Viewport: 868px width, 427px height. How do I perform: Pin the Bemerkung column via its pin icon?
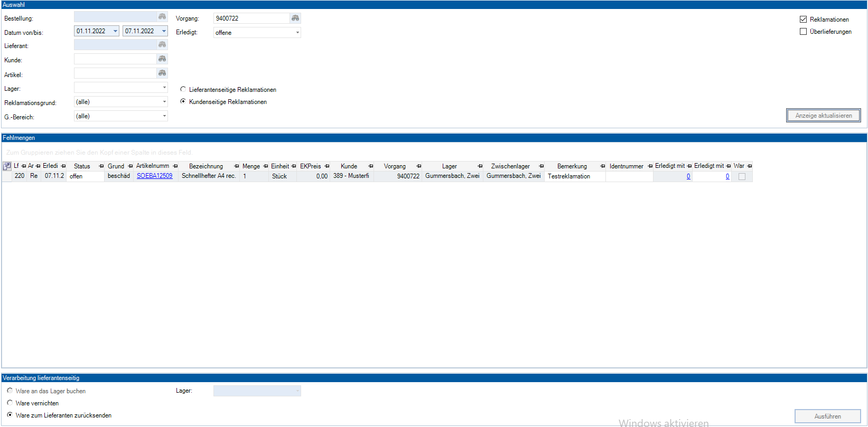[x=603, y=166]
